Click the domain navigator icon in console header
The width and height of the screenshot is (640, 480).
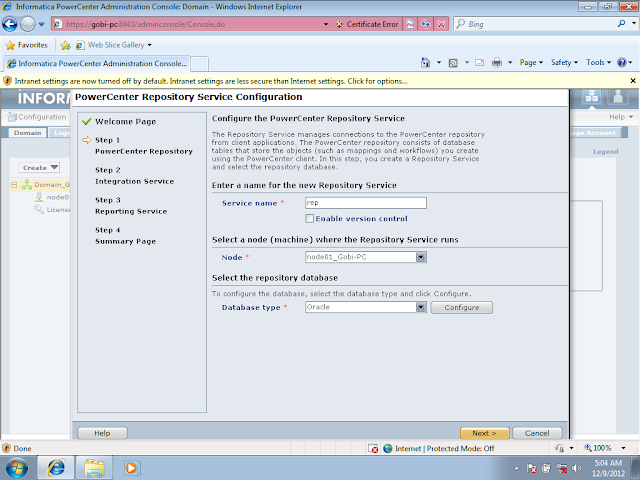tap(591, 97)
